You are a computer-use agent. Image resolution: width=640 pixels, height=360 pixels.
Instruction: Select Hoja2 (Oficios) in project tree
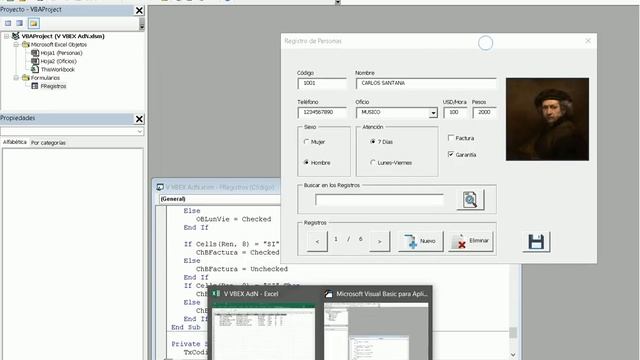pyautogui.click(x=58, y=61)
